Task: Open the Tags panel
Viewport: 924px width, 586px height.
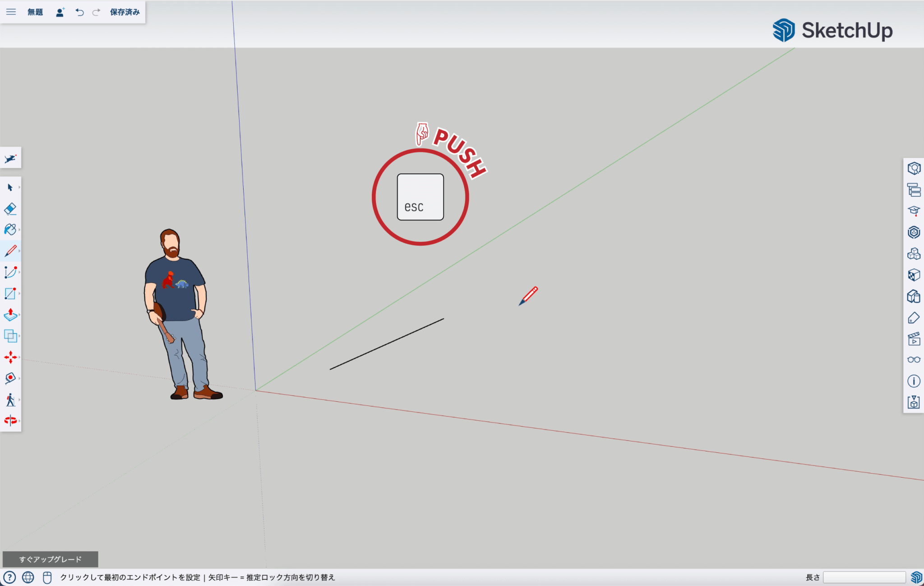Action: [x=914, y=318]
